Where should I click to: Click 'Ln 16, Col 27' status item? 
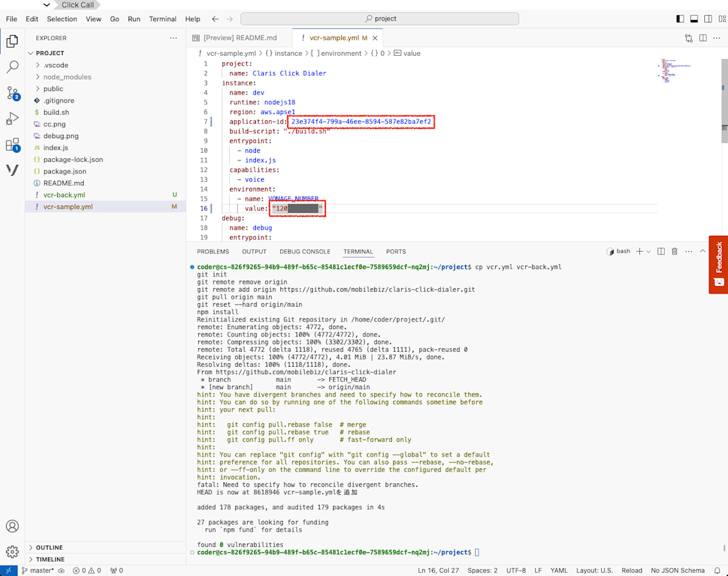[439, 571]
